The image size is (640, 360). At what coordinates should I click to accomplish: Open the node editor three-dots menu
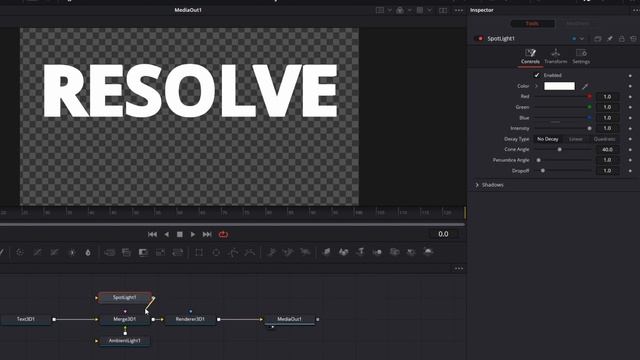pos(459,269)
